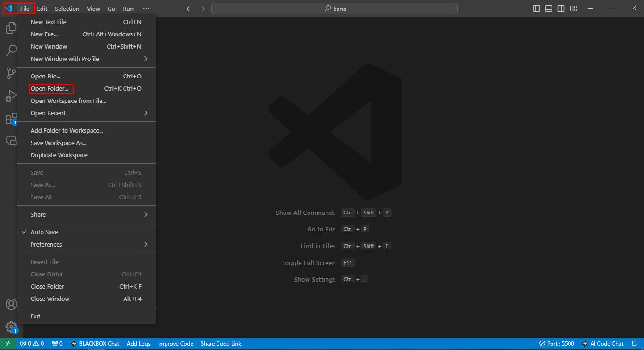The width and height of the screenshot is (644, 350).
Task: Expand the Preferences submenu
Action: pos(86,245)
